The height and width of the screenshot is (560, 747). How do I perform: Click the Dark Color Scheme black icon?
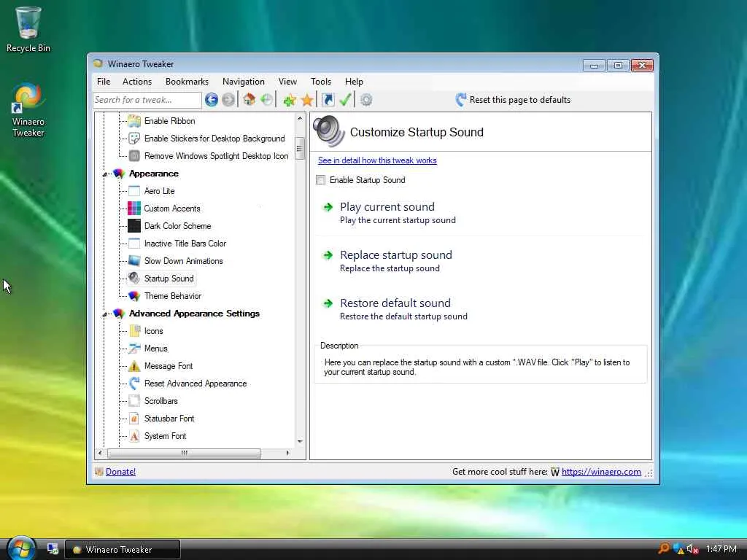pyautogui.click(x=134, y=226)
